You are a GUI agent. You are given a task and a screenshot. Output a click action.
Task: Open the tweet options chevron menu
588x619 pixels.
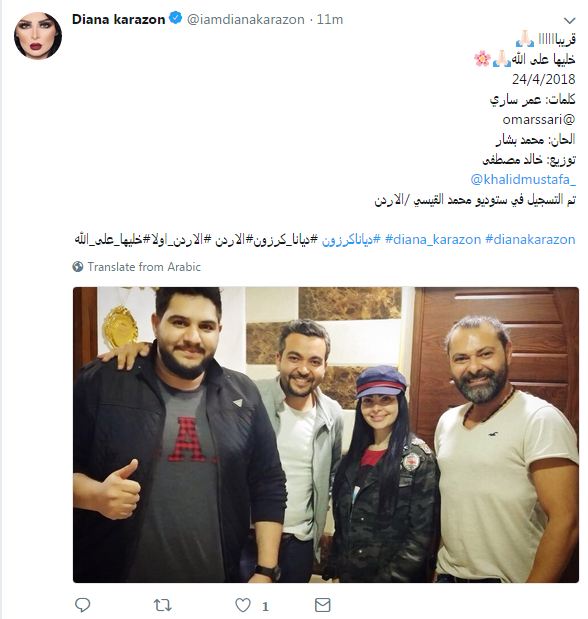click(x=569, y=20)
